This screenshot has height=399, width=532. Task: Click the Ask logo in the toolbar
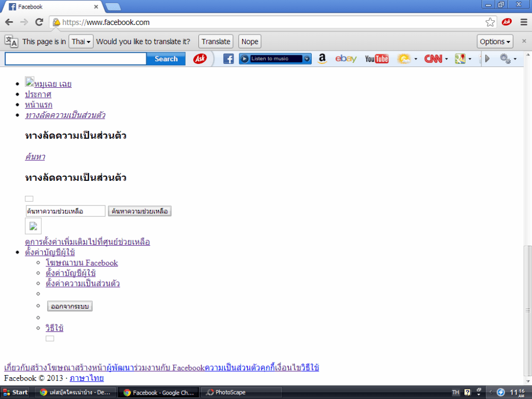tap(200, 59)
